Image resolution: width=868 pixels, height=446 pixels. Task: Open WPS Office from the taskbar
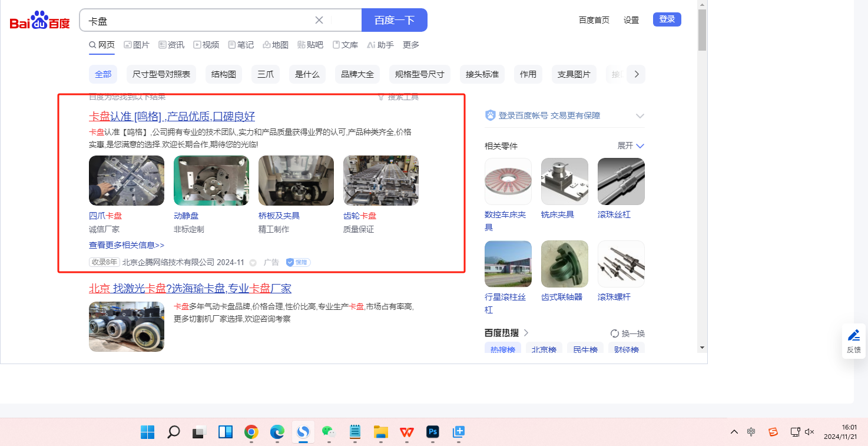pyautogui.click(x=406, y=432)
